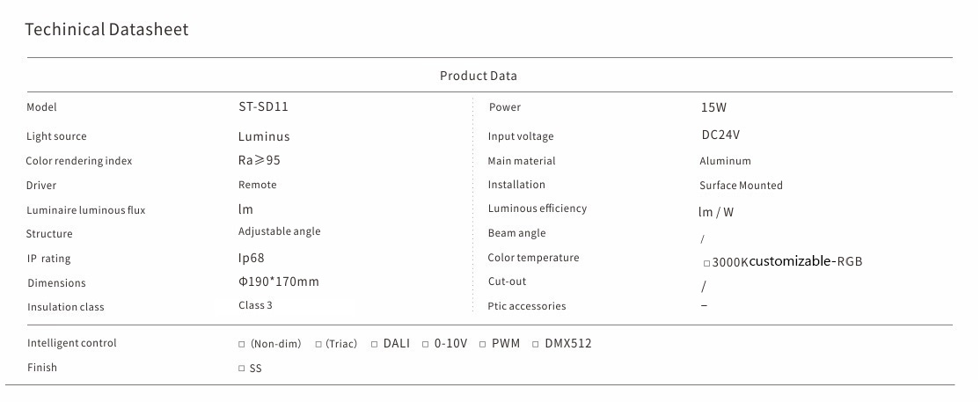This screenshot has height=402, width=980.
Task: Toggle the PWM checkbox
Action: tap(483, 344)
